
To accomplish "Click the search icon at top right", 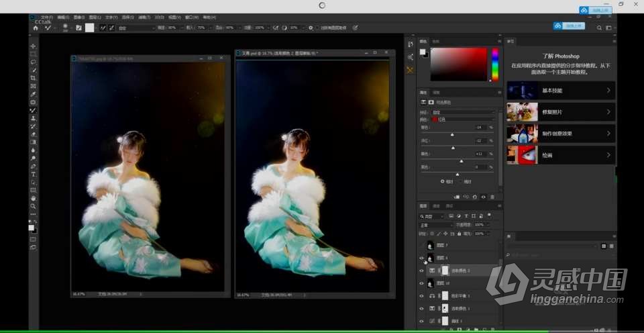I will coord(599,28).
